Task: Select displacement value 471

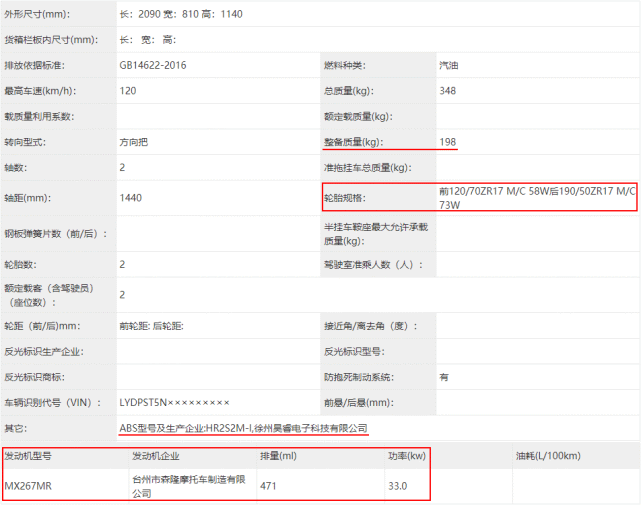Action: [268, 486]
